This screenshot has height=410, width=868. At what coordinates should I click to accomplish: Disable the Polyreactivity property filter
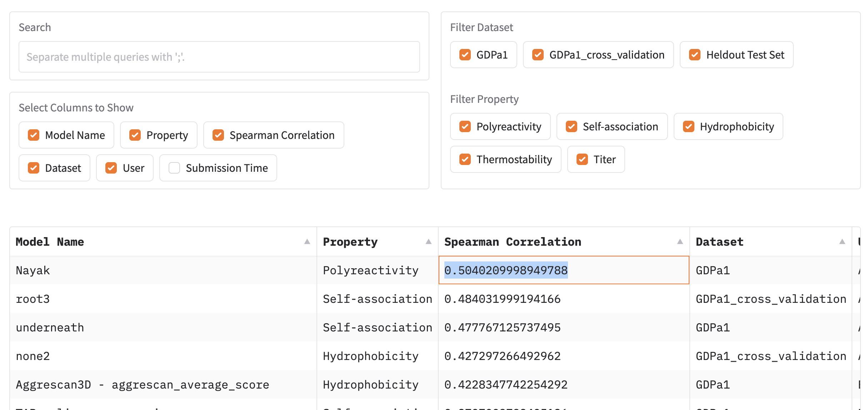[x=465, y=126]
